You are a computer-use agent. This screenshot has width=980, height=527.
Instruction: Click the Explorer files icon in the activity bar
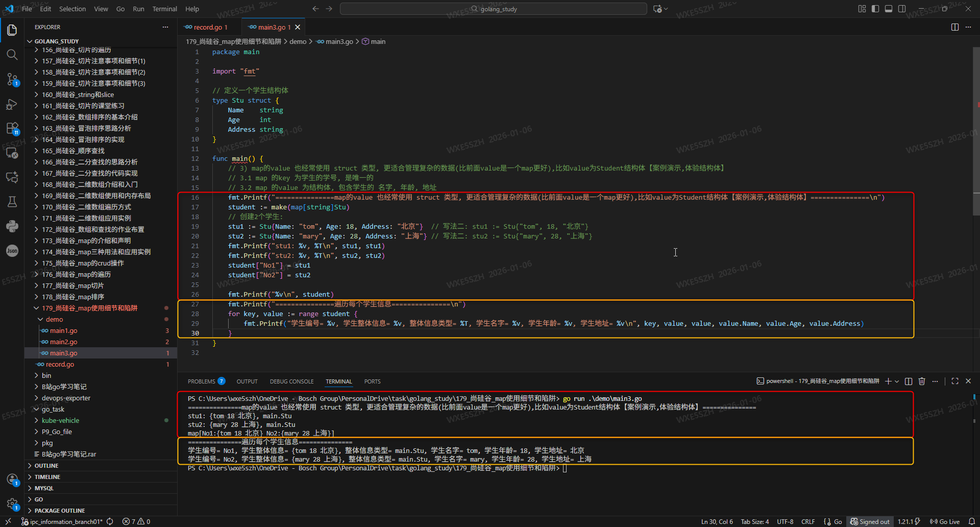[12, 30]
